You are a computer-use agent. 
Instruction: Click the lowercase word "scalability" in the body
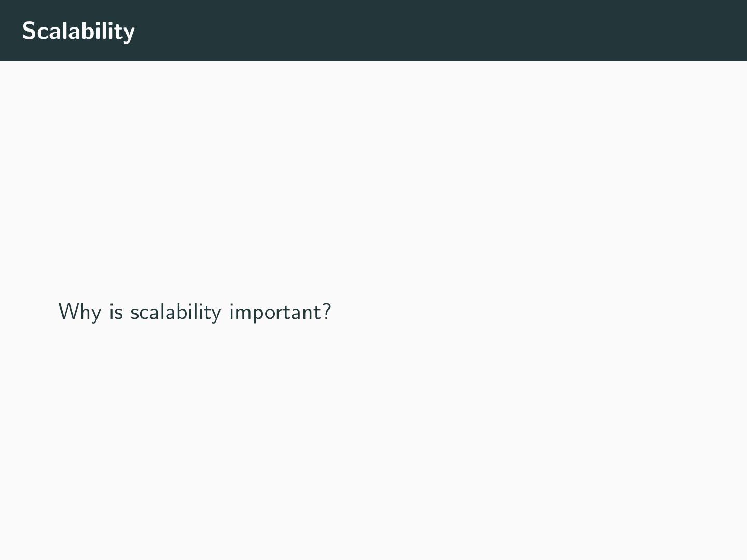point(175,312)
